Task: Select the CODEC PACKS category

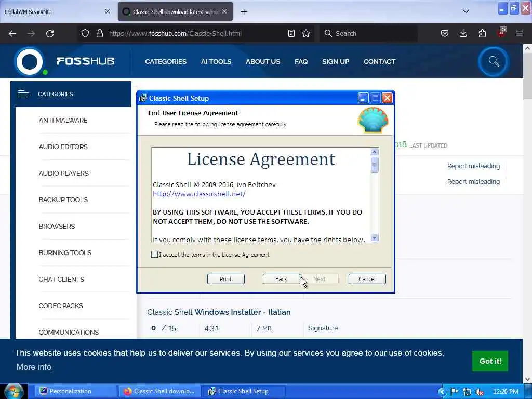Action: [61, 305]
